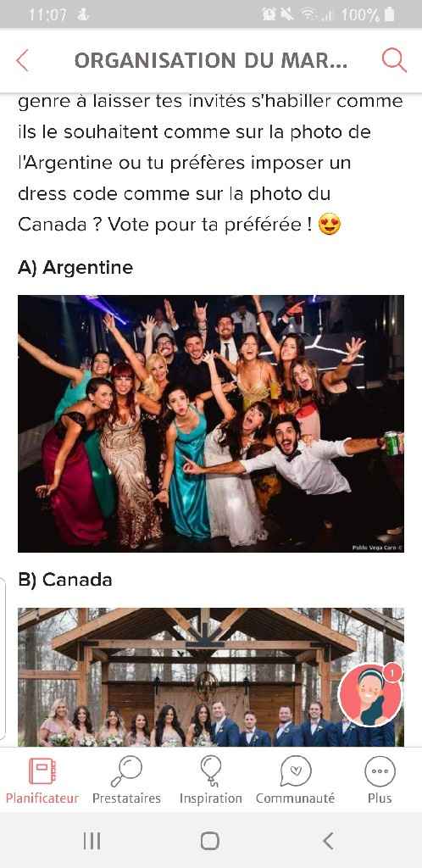Tap Android recent apps button
The image size is (422, 868).
pos(92,841)
